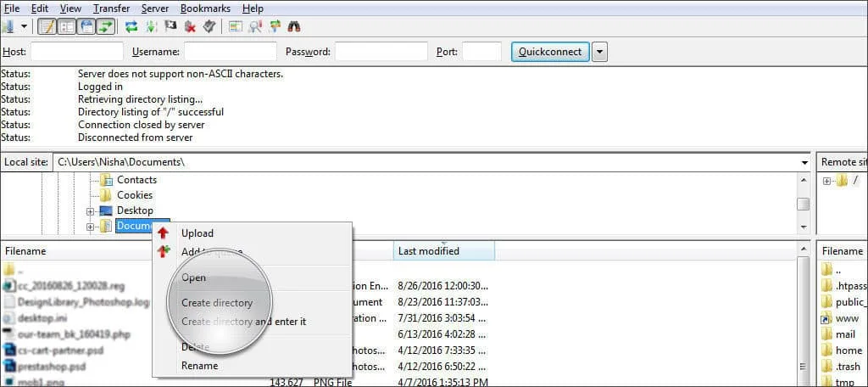
Task: Click the Desktop icon in local tree
Action: click(106, 210)
